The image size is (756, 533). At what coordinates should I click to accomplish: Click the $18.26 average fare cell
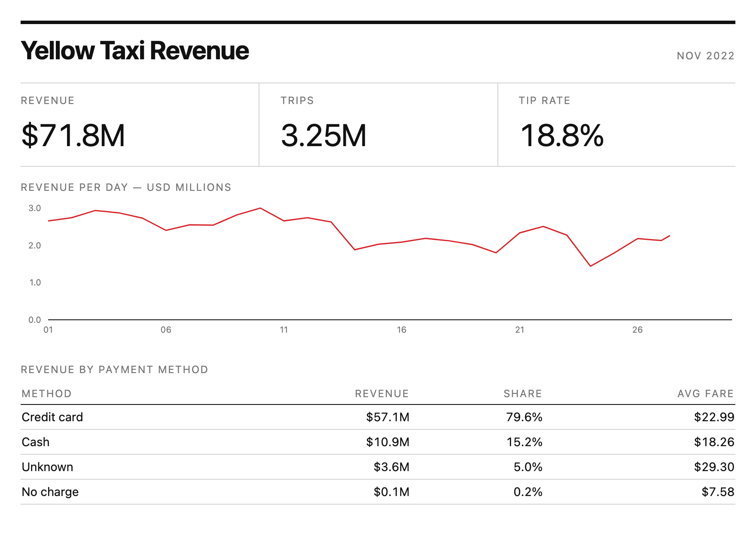714,442
